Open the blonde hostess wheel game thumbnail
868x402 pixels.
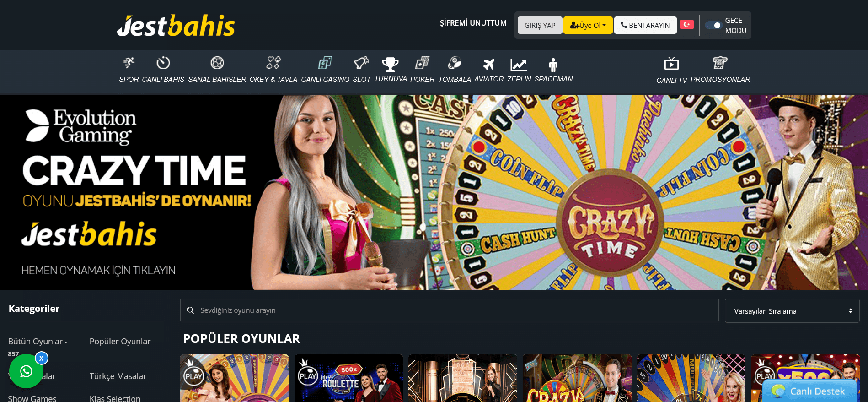(691, 378)
